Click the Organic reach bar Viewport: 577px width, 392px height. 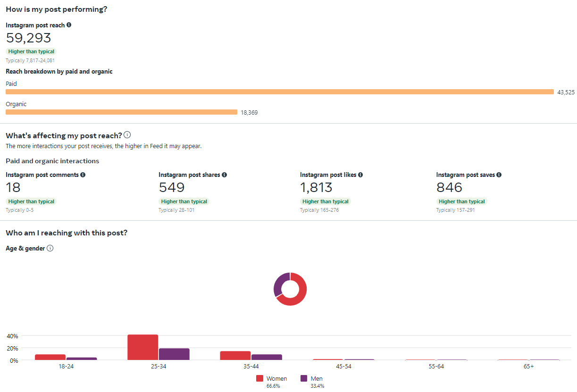[x=121, y=112]
